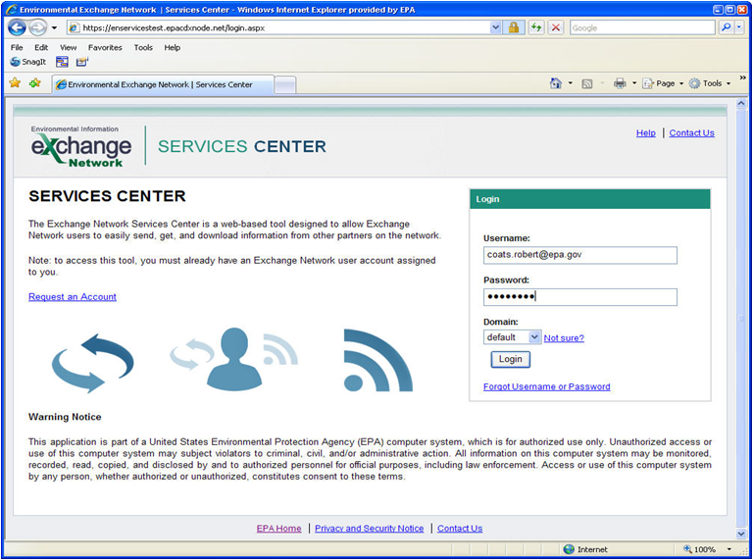
Task: Refresh the page with green arrows icon
Action: point(536,27)
